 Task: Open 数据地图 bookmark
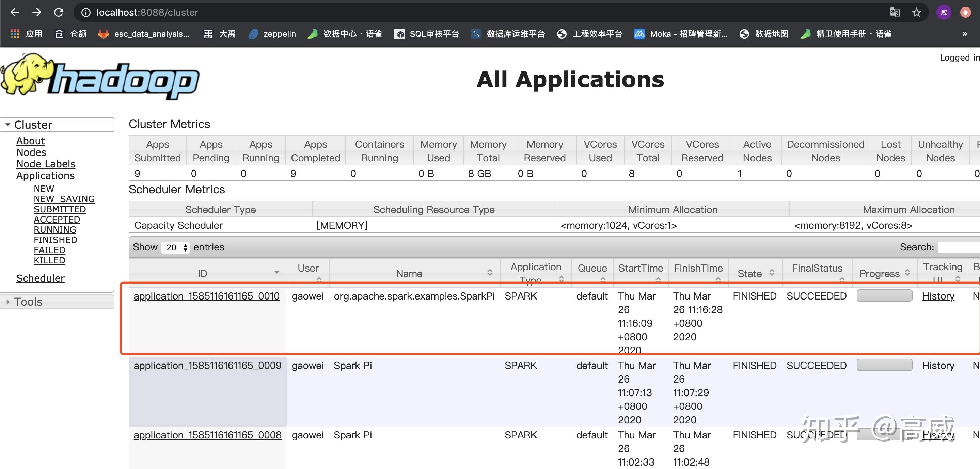pyautogui.click(x=764, y=34)
